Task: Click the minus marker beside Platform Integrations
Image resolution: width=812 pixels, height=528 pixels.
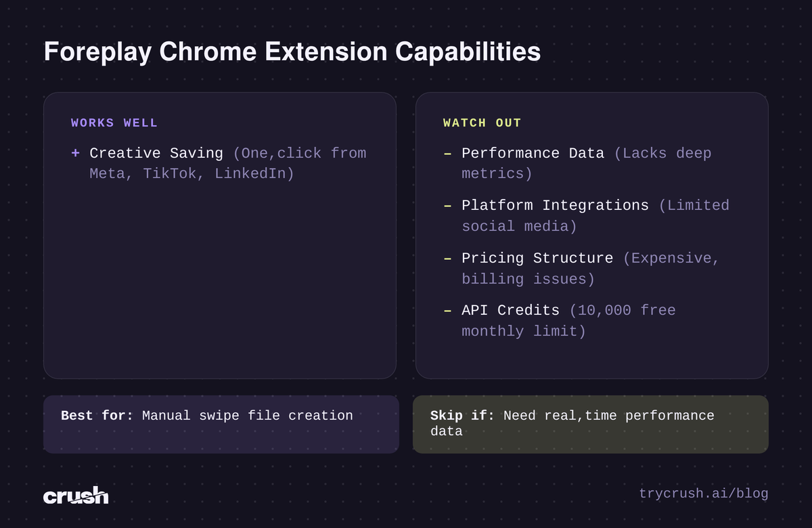Action: click(x=447, y=206)
